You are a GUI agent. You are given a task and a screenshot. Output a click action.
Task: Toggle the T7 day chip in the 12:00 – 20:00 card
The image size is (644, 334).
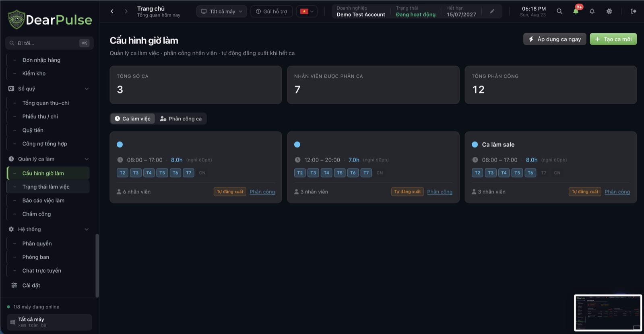click(x=366, y=173)
